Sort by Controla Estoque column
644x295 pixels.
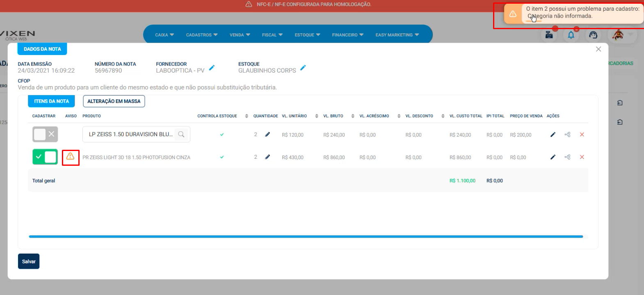[x=247, y=116]
